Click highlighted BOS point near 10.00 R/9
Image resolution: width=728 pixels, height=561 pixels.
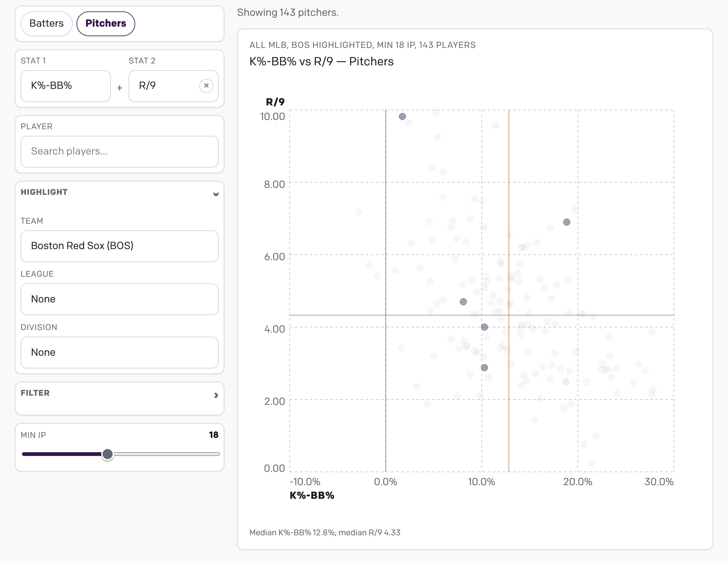tap(402, 116)
